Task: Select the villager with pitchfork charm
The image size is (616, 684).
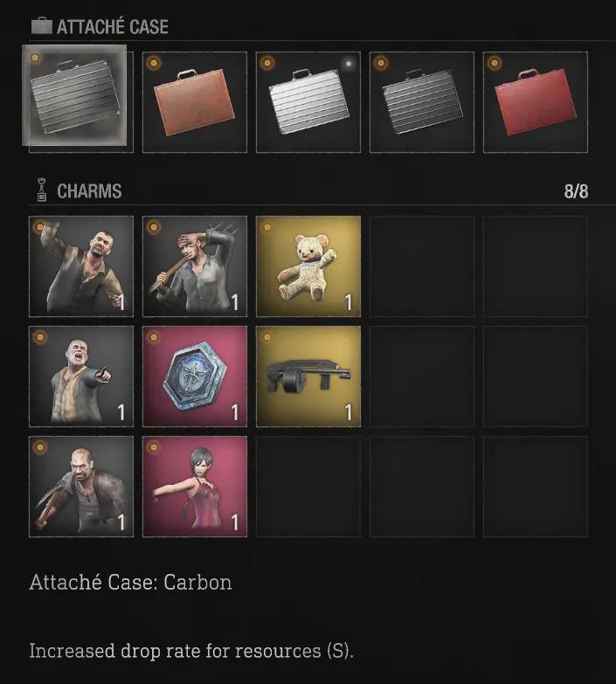Action: (195, 266)
